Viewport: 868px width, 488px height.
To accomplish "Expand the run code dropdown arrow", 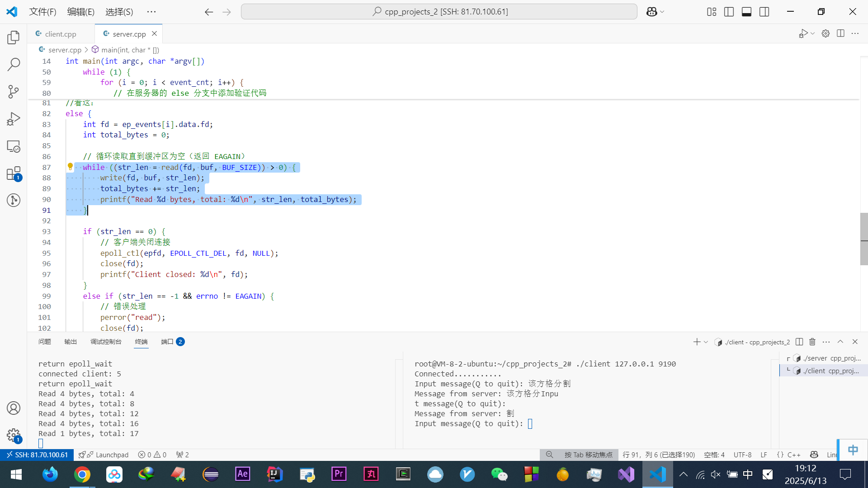I will pos(813,33).
